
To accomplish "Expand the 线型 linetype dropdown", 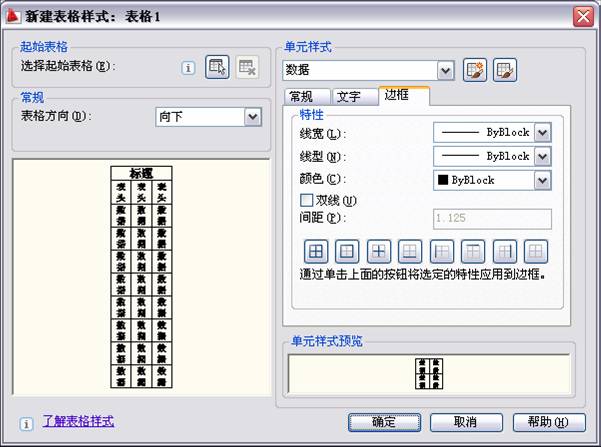I will pos(543,156).
